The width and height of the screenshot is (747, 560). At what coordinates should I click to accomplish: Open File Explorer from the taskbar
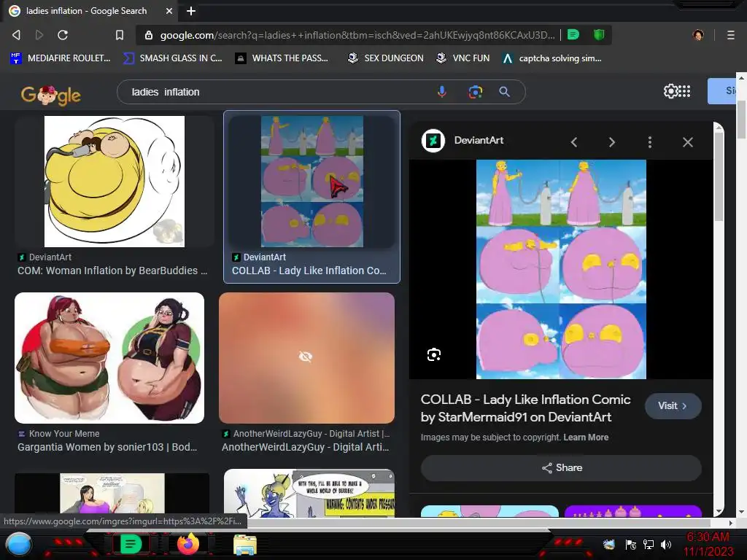[245, 545]
